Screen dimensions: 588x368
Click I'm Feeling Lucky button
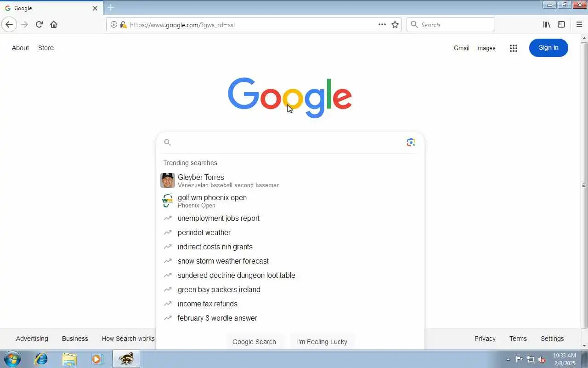[x=322, y=342]
